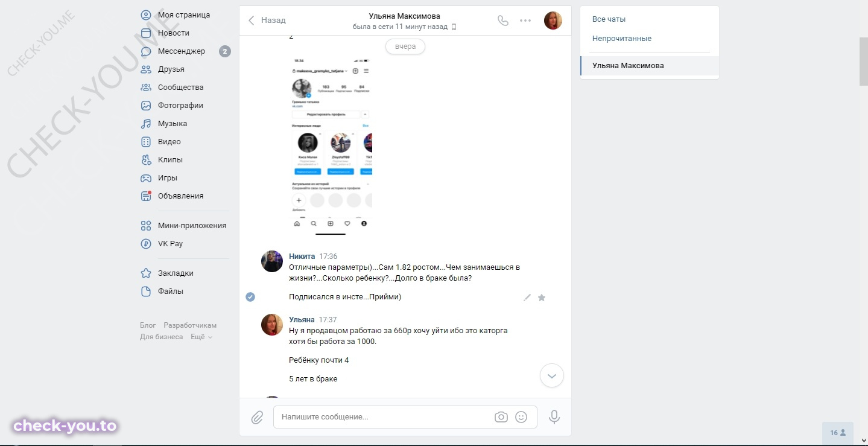The image size is (868, 446).
Task: Open the Mini-apps icon
Action: pyautogui.click(x=146, y=226)
